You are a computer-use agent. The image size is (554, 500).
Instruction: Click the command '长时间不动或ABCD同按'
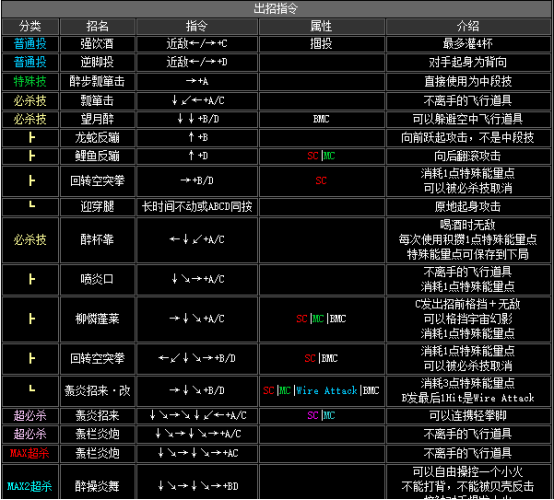pos(197,207)
